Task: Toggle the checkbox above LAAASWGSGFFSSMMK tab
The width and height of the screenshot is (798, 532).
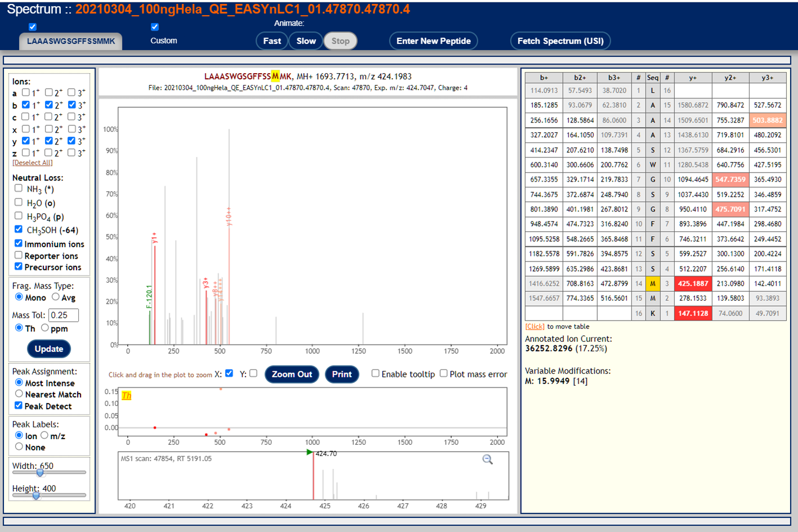Action: (x=33, y=27)
